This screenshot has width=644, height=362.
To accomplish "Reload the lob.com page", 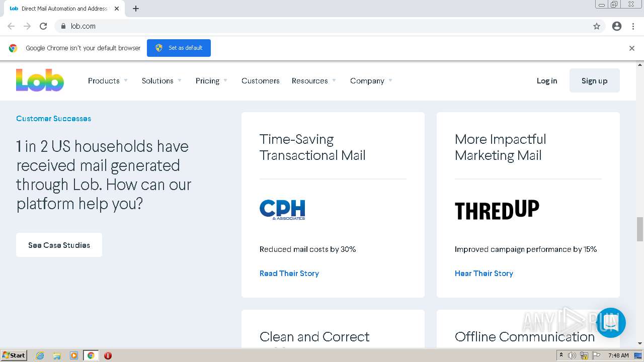I will tap(43, 26).
